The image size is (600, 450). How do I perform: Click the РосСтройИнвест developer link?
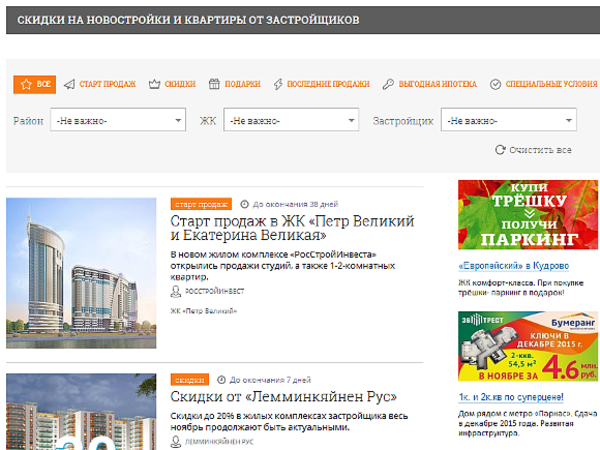(x=214, y=291)
